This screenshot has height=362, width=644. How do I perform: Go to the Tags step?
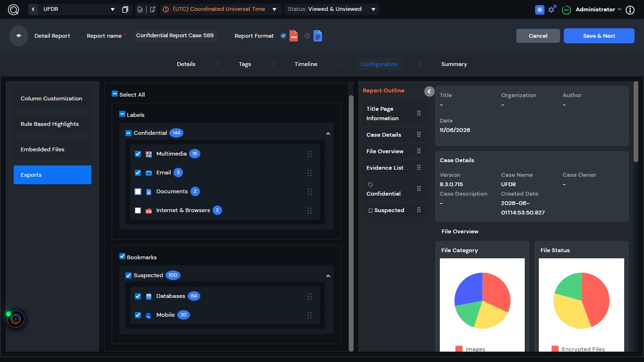coord(245,64)
